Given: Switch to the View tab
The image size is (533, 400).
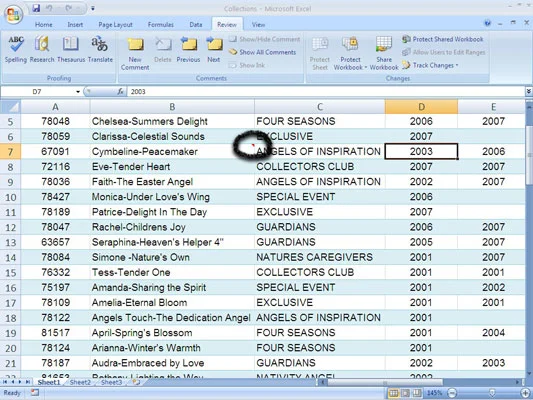Looking at the screenshot, I should pyautogui.click(x=258, y=24).
